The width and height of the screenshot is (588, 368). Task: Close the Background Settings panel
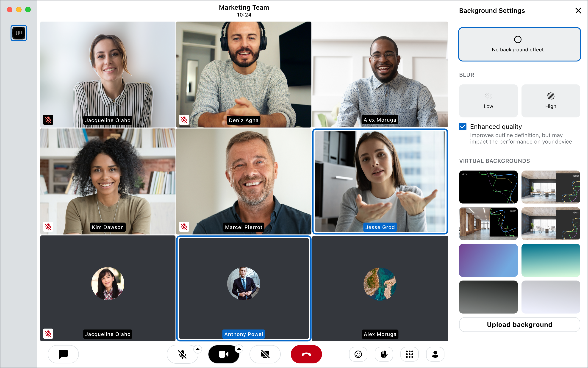(x=578, y=11)
